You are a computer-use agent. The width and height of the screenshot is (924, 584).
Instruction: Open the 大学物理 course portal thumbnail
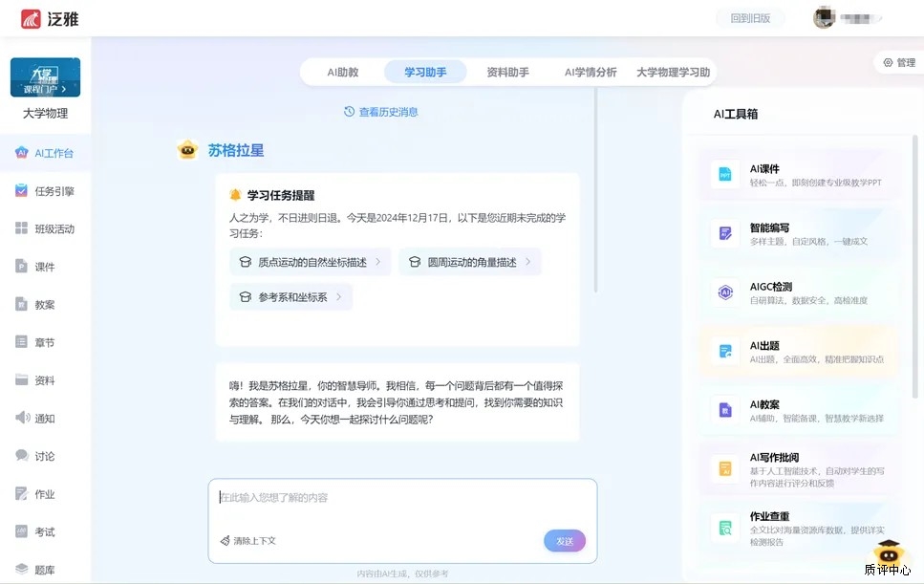pyautogui.click(x=45, y=77)
